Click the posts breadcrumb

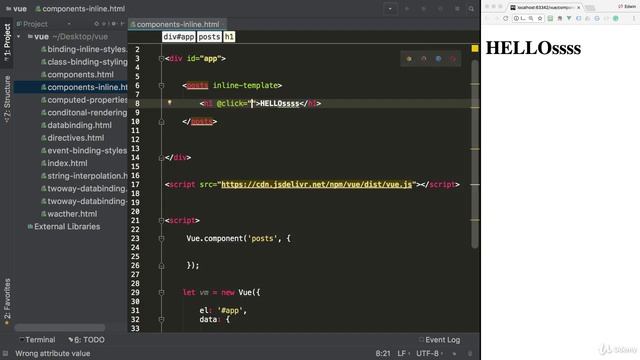(209, 37)
